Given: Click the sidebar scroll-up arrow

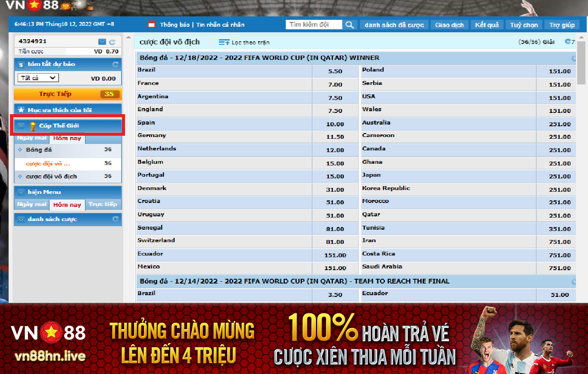Looking at the screenshot, I should tap(128, 38).
